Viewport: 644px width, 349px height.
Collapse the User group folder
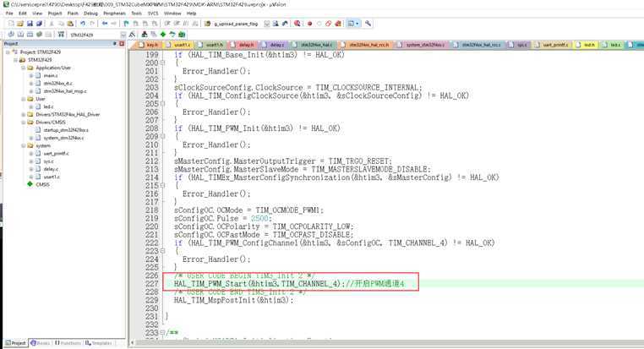(x=24, y=99)
